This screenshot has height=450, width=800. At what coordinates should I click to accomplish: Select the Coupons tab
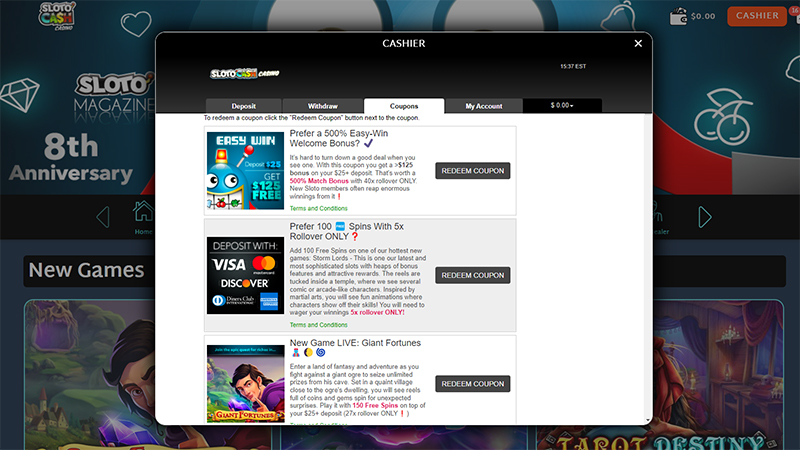[x=404, y=106]
